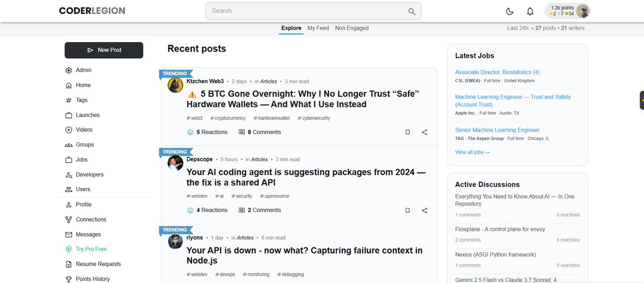Click the Messages envelope icon
Image resolution: width=644 pixels, height=283 pixels.
click(x=69, y=235)
